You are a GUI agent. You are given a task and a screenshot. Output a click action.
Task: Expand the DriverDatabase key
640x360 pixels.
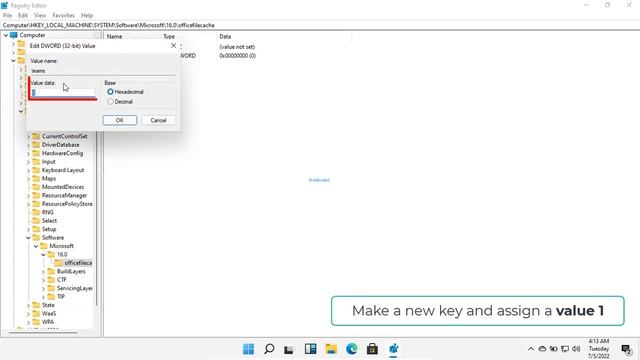point(28,145)
